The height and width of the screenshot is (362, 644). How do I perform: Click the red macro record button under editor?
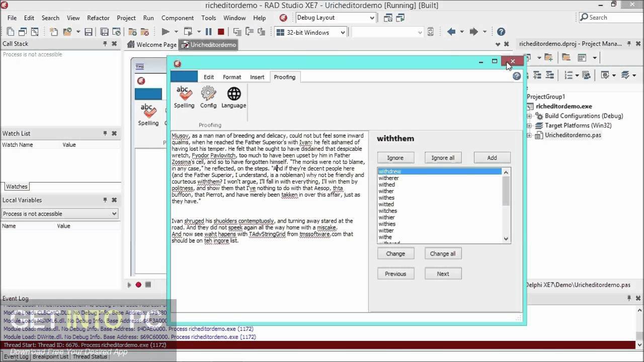tap(138, 285)
